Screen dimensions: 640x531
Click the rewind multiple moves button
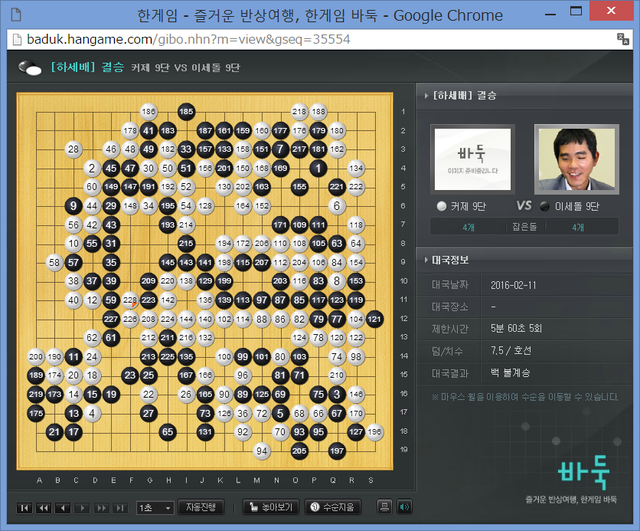pos(43,508)
